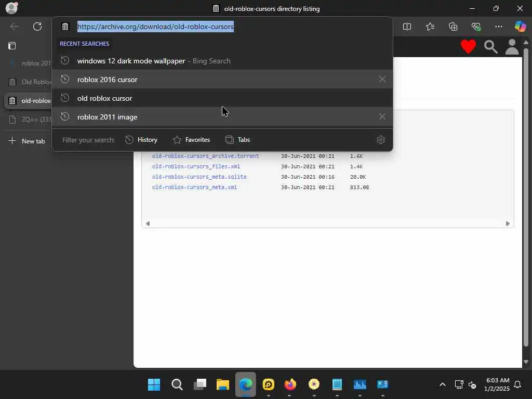Open browser essentials heart-pulse icon
This screenshot has height=399, width=532.
[476, 26]
